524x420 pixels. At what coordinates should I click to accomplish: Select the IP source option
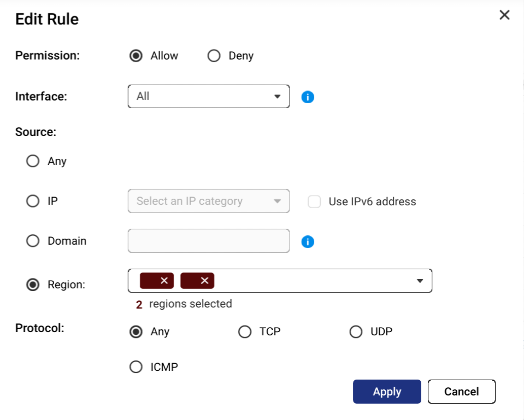click(x=33, y=201)
